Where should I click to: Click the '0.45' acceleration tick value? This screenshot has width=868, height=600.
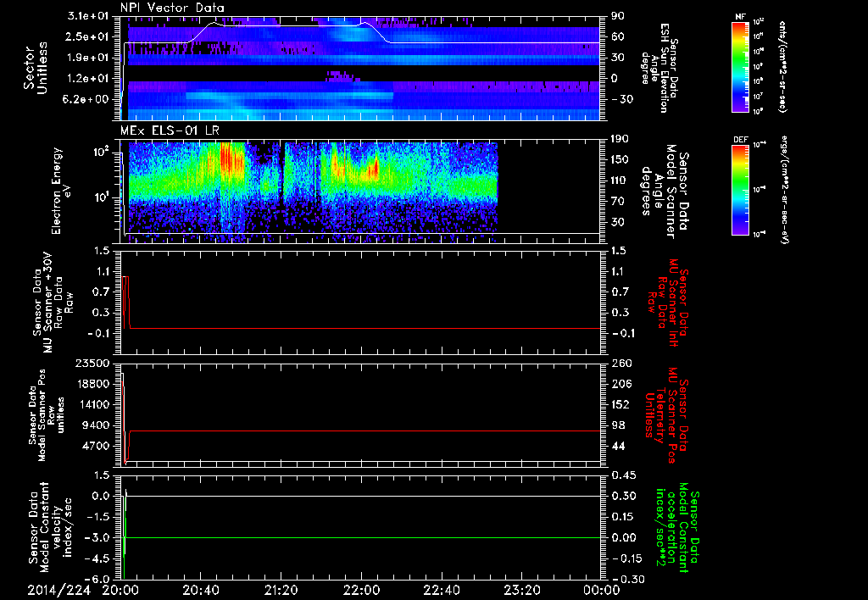623,475
